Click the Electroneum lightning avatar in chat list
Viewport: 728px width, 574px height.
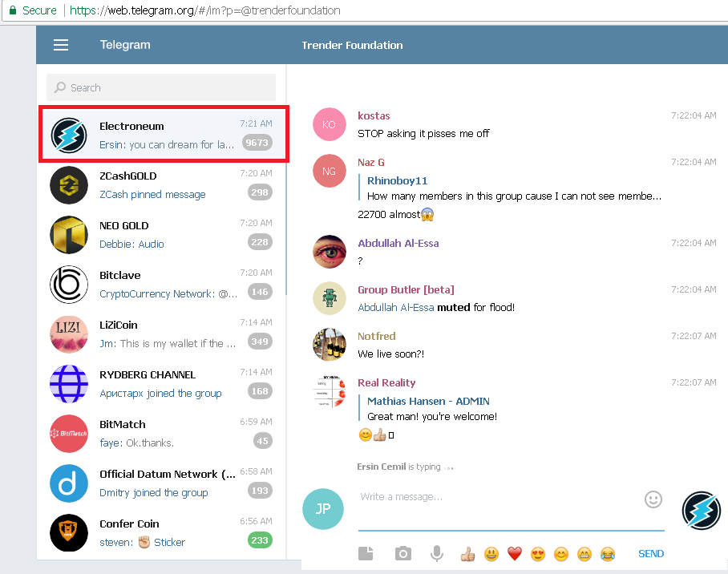click(69, 135)
